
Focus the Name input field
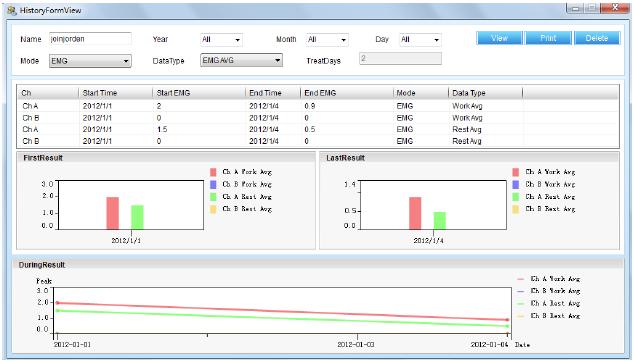[x=90, y=39]
